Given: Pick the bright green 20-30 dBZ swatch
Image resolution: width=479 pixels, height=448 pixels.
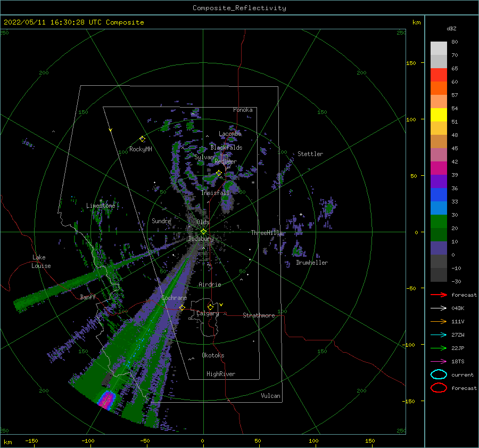Looking at the screenshot, I should (439, 222).
